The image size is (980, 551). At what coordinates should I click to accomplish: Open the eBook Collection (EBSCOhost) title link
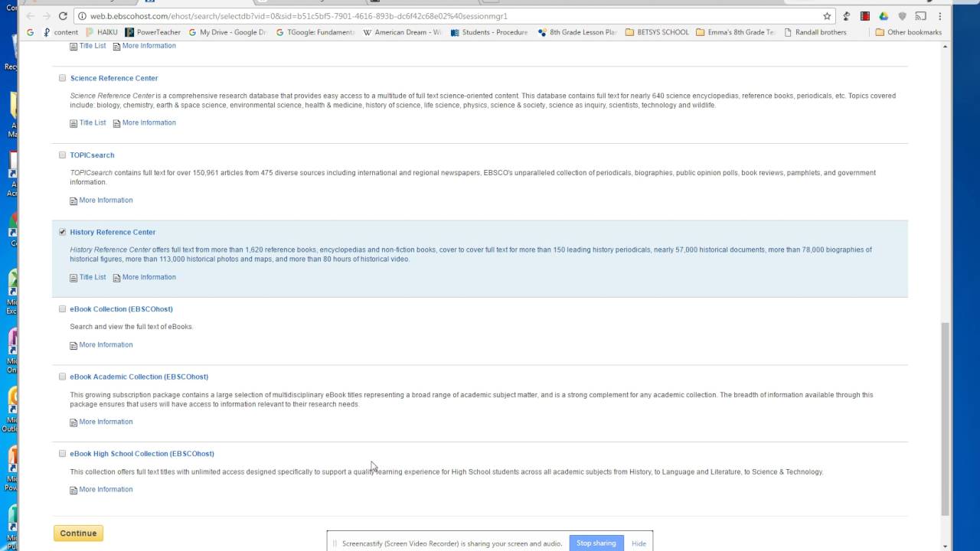pos(121,309)
